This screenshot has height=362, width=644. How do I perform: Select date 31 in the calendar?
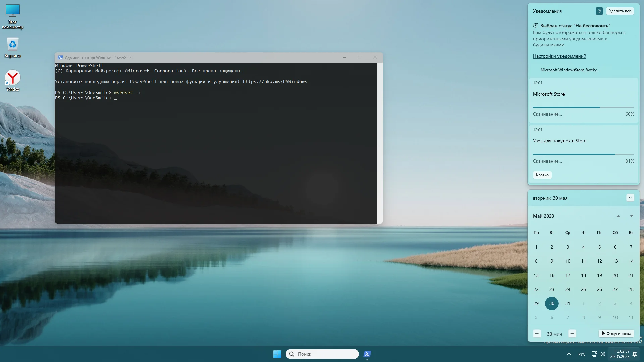tap(568, 303)
